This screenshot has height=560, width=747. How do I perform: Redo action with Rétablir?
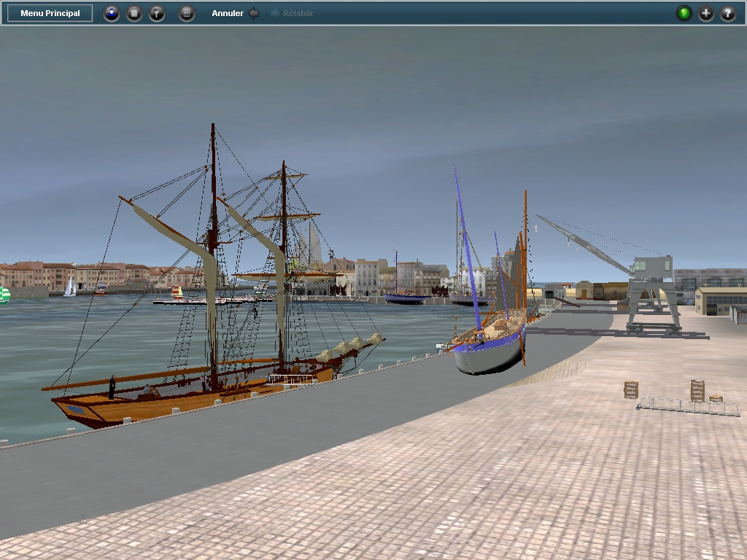pos(292,13)
